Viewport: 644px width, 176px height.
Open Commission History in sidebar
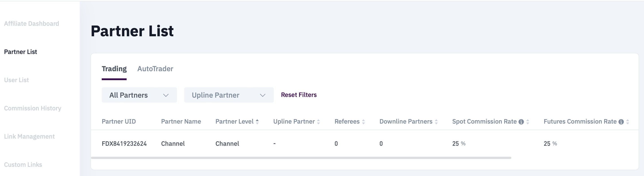32,108
